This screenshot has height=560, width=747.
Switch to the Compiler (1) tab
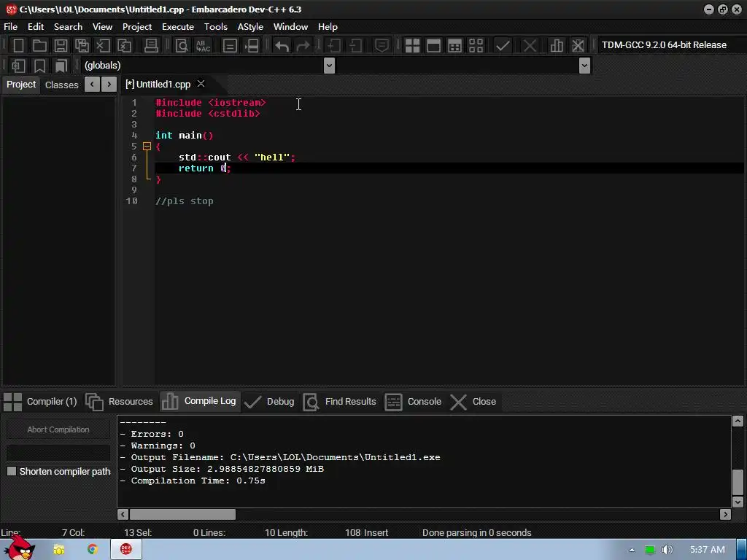coord(41,402)
